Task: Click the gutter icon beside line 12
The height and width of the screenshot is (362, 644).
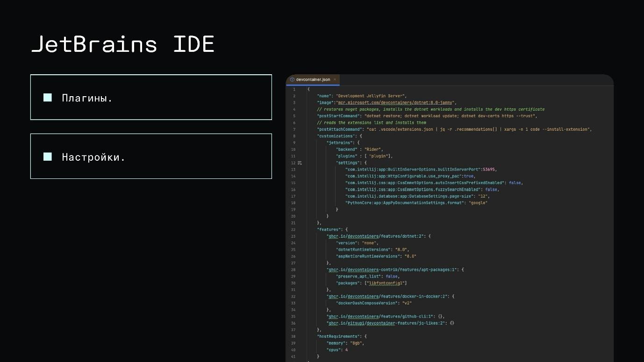Action: 300,163
